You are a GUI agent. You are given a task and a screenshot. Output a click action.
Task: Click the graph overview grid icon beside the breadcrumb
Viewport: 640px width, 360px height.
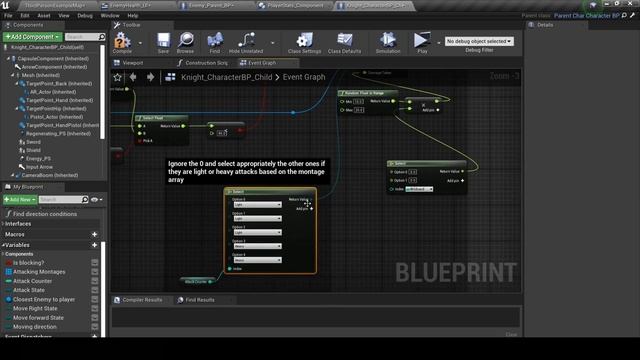[x=170, y=77]
